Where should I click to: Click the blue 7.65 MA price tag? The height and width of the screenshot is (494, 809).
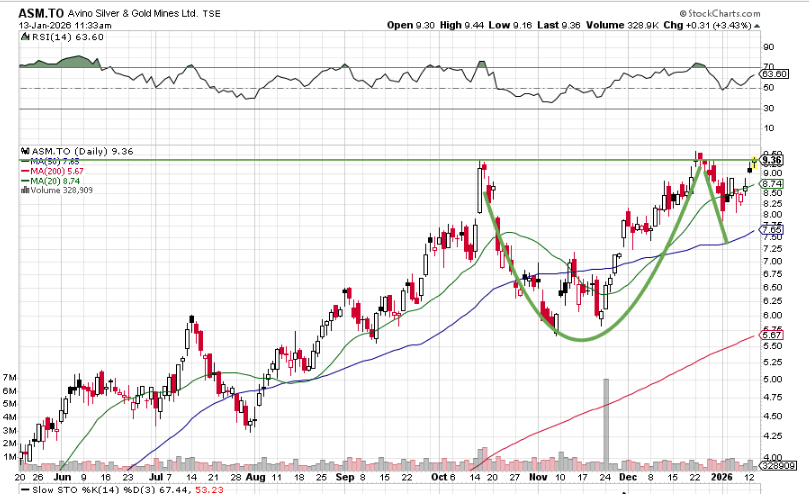[772, 230]
